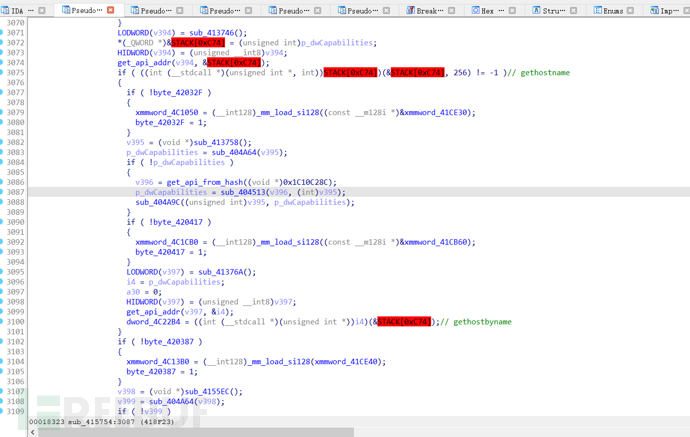Select red-highlighted STACK[0xC78] on line 3074
This screenshot has width=690, height=437.
[233, 62]
